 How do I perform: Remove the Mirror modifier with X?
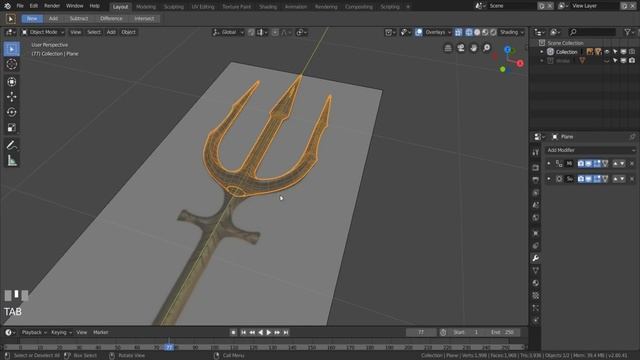[x=632, y=164]
